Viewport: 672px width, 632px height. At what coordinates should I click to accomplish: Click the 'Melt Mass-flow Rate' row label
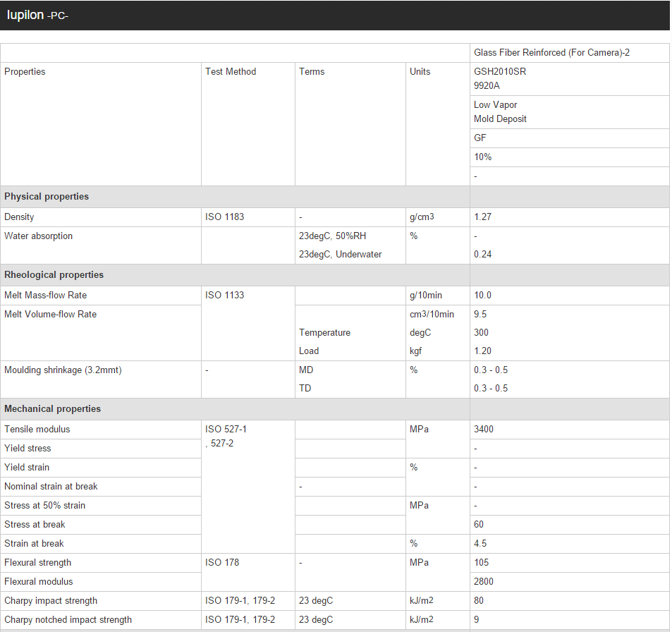point(101,296)
